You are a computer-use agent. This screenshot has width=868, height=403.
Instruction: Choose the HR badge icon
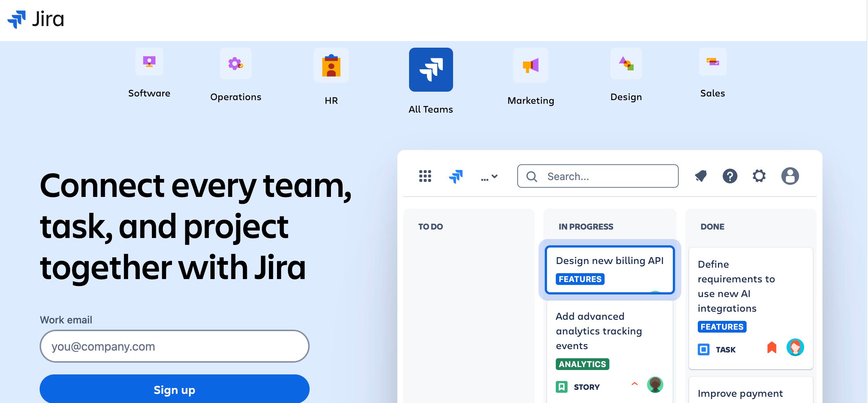(x=331, y=65)
